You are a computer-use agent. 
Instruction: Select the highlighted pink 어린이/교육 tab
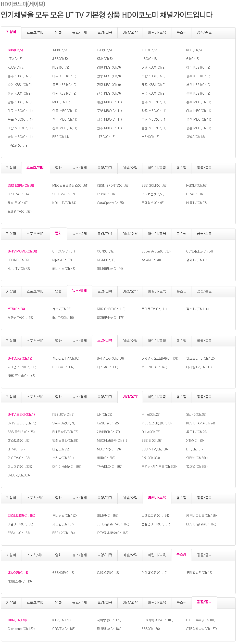[157, 498]
